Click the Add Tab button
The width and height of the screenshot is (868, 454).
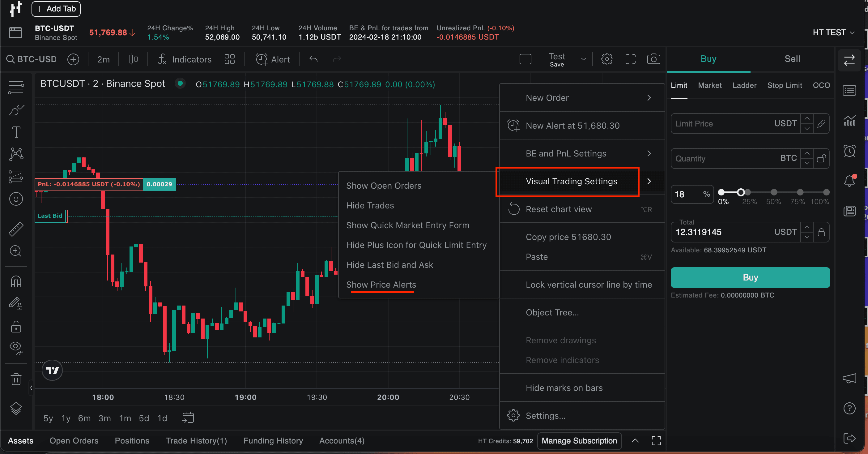(56, 9)
